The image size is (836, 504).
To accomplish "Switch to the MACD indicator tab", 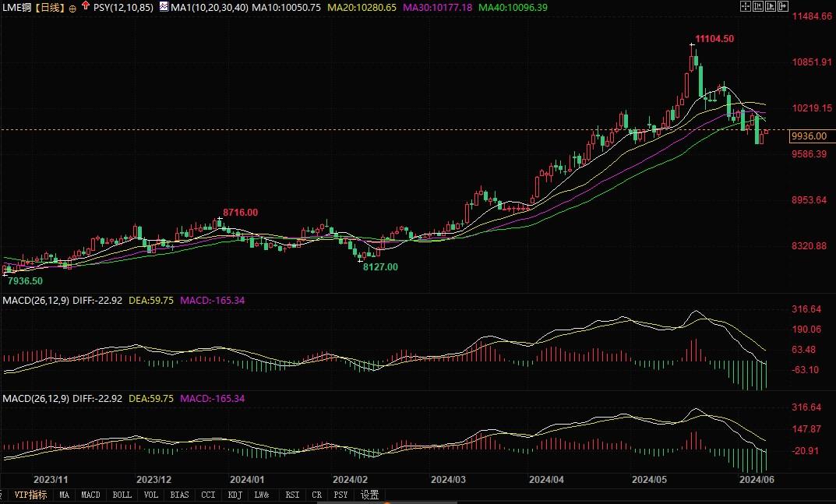I will tap(90, 495).
